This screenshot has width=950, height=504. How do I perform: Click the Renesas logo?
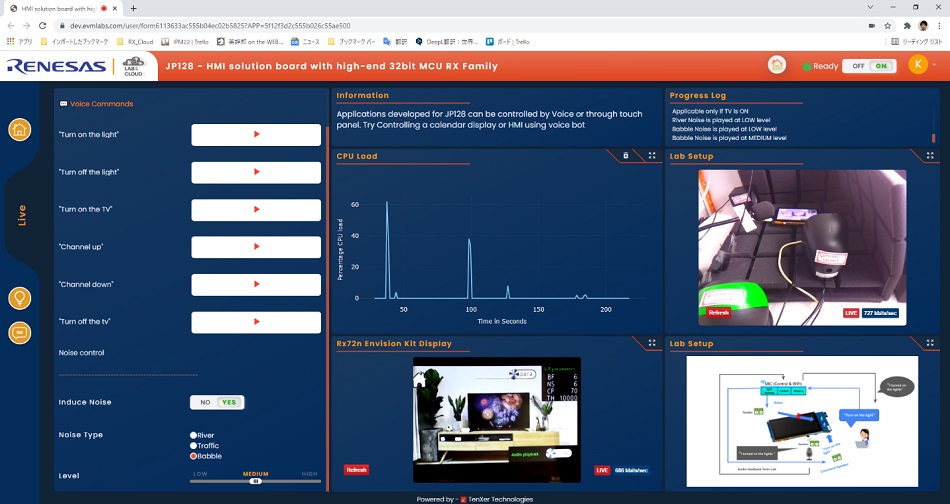click(56, 66)
